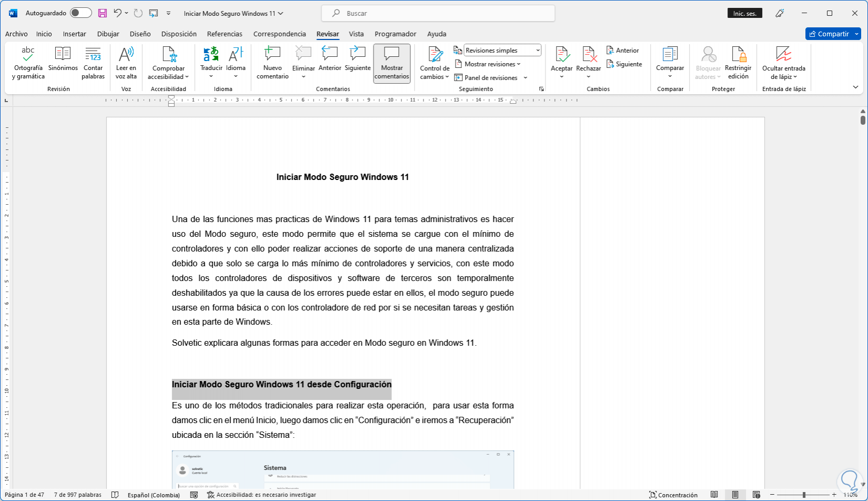Click the Compartir button
The height and width of the screenshot is (501, 868).
point(829,34)
